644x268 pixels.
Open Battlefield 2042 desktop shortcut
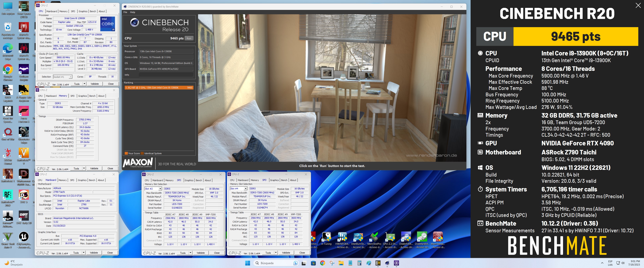point(8,198)
